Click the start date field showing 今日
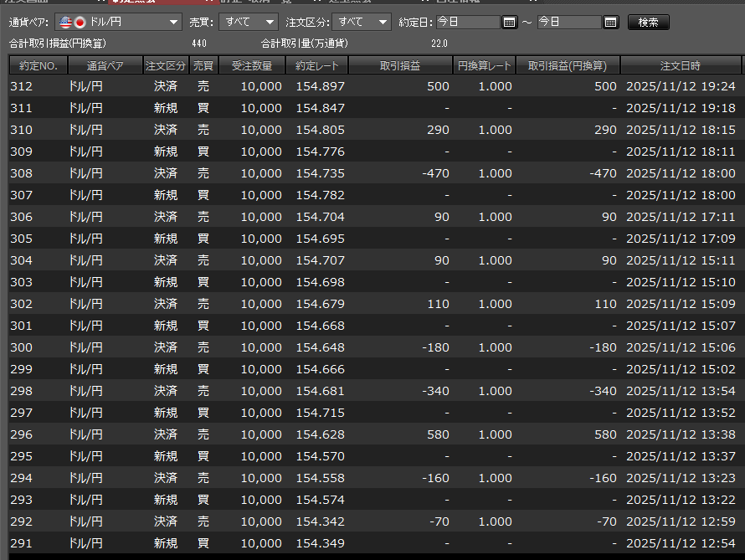 pos(467,23)
